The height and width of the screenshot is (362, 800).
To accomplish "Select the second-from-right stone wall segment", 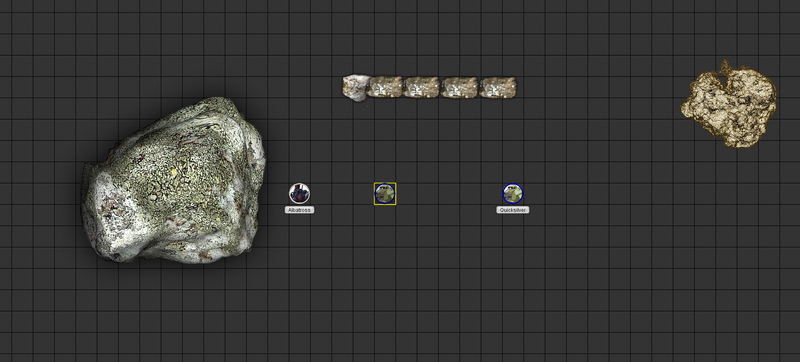I will point(459,87).
